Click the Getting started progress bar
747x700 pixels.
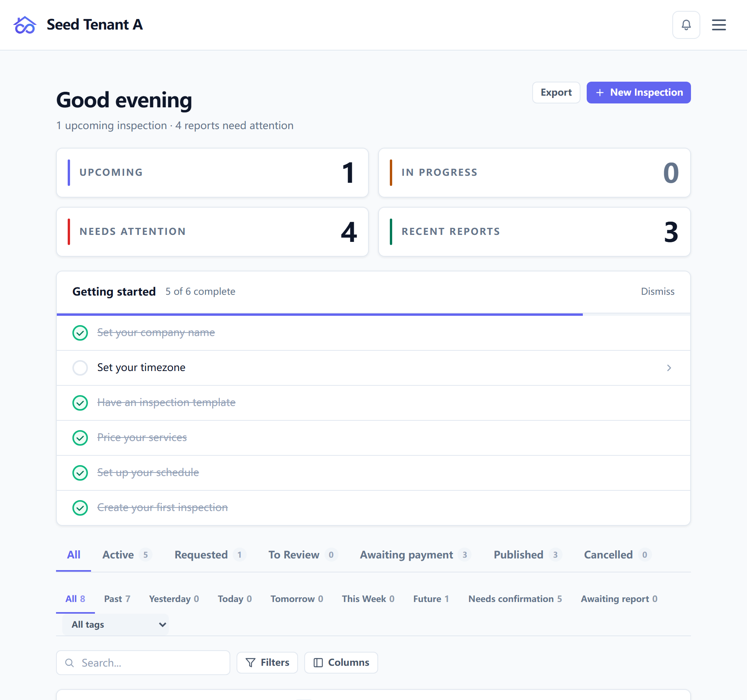coord(373,314)
